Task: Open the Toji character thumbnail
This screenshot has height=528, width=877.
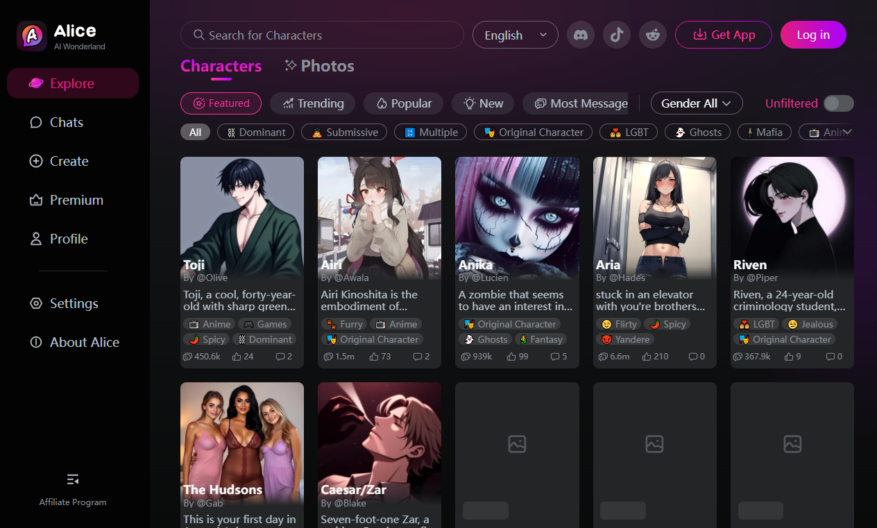Action: [x=242, y=217]
